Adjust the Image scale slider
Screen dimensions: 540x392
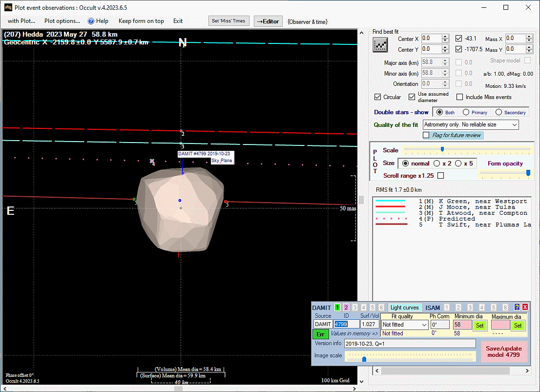click(x=364, y=359)
